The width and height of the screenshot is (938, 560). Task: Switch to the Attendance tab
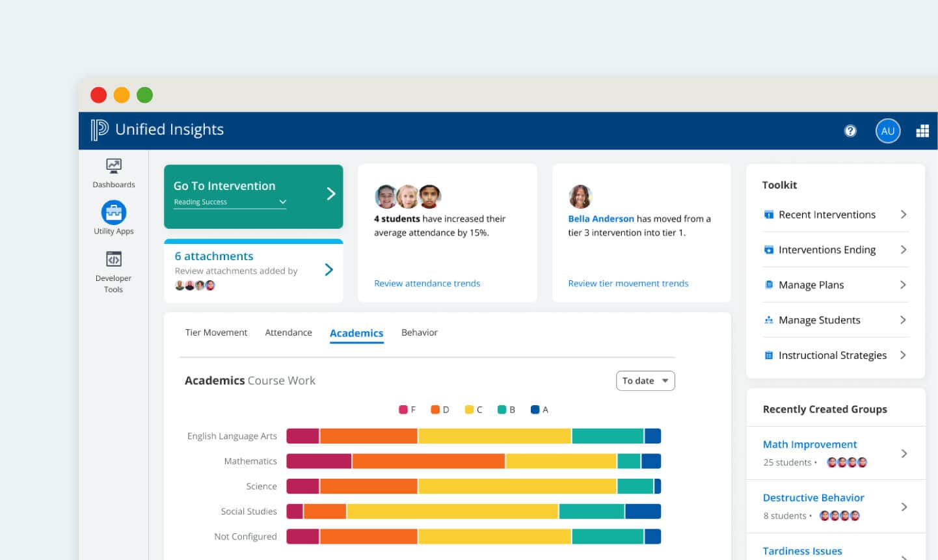[x=288, y=332]
